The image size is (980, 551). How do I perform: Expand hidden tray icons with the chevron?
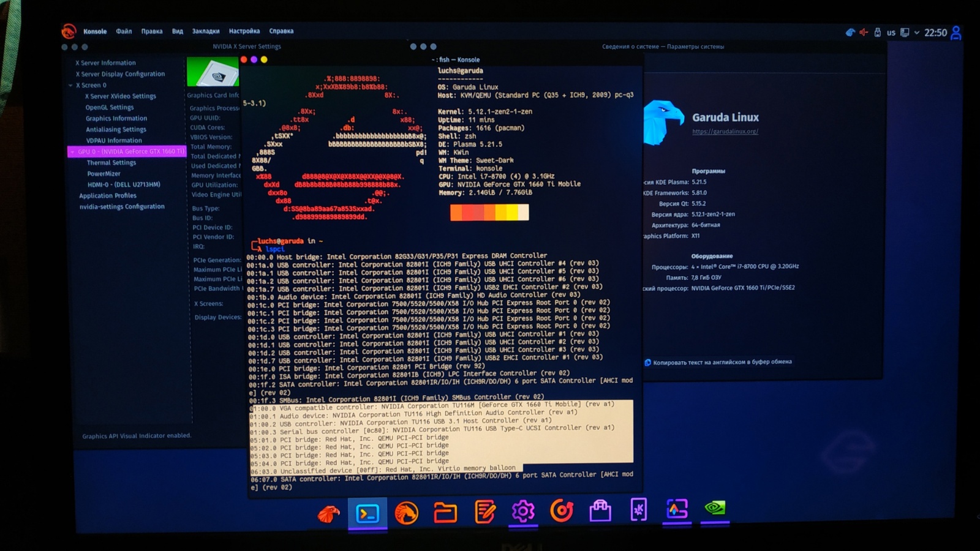click(x=917, y=33)
